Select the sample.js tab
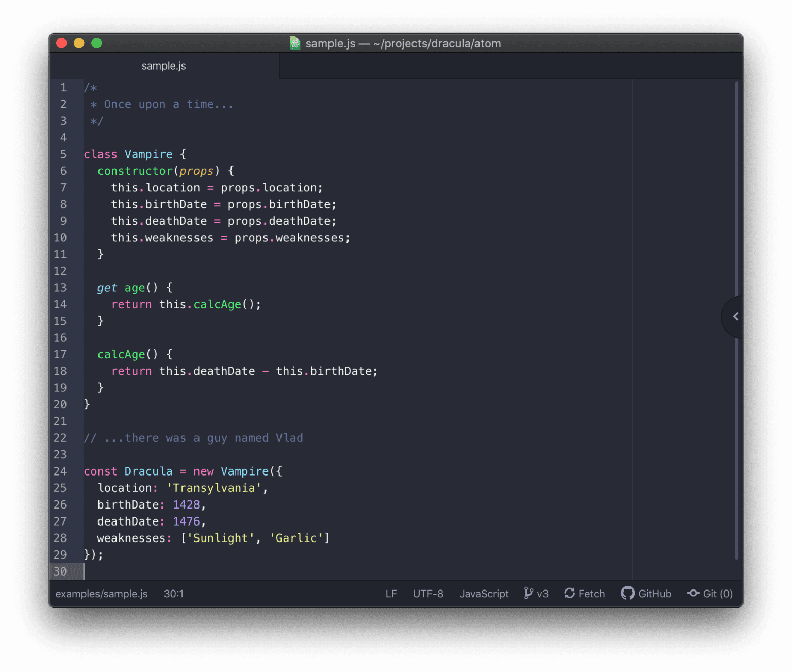Image resolution: width=792 pixels, height=672 pixels. [163, 65]
